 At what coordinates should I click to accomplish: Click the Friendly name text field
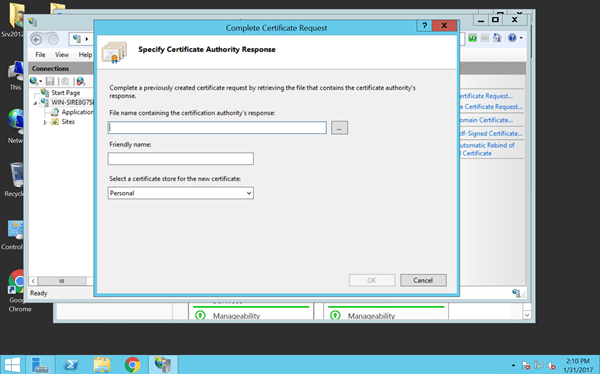coord(181,158)
